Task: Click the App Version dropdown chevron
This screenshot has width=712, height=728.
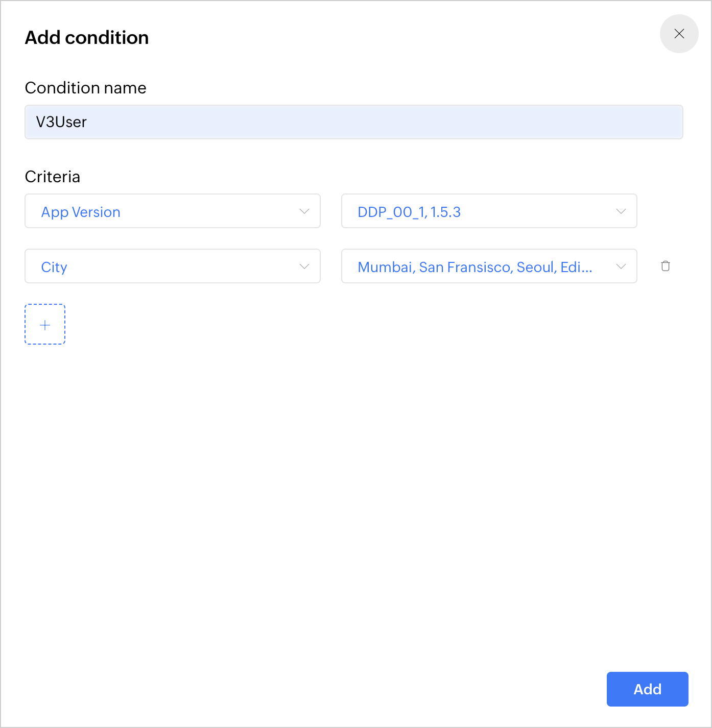Action: coord(304,211)
